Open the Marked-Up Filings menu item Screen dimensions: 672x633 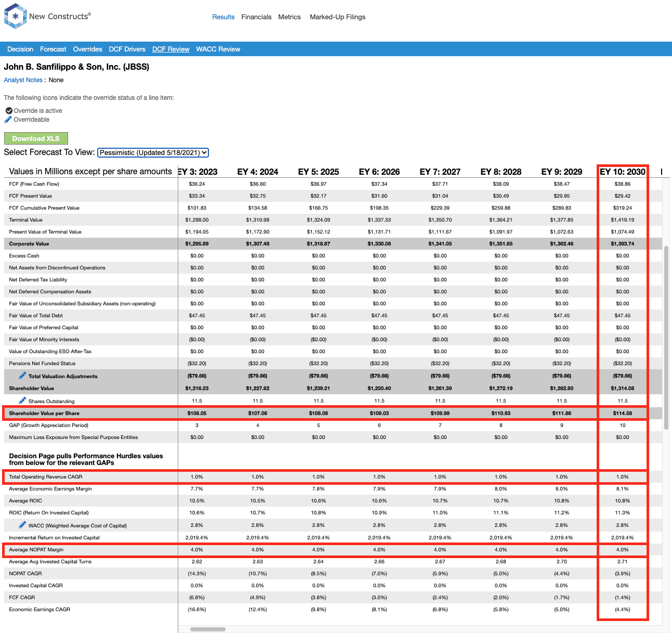[x=337, y=17]
